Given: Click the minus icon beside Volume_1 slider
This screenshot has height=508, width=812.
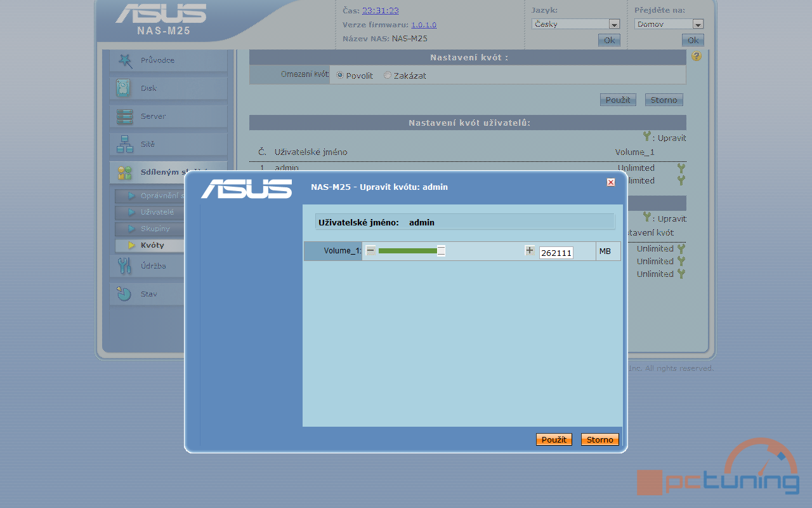Looking at the screenshot, I should click(x=370, y=250).
